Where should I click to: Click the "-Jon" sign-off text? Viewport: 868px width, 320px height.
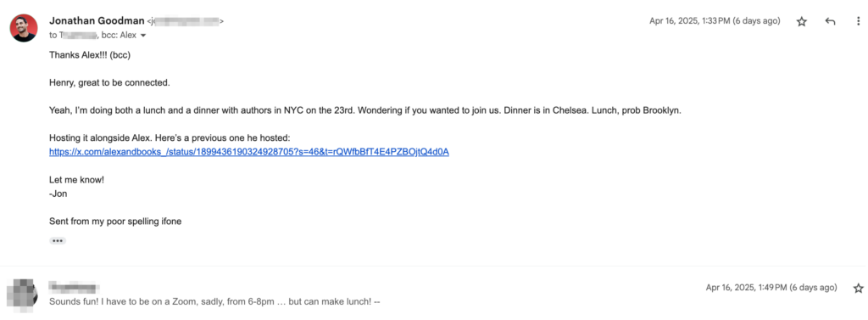tap(58, 194)
